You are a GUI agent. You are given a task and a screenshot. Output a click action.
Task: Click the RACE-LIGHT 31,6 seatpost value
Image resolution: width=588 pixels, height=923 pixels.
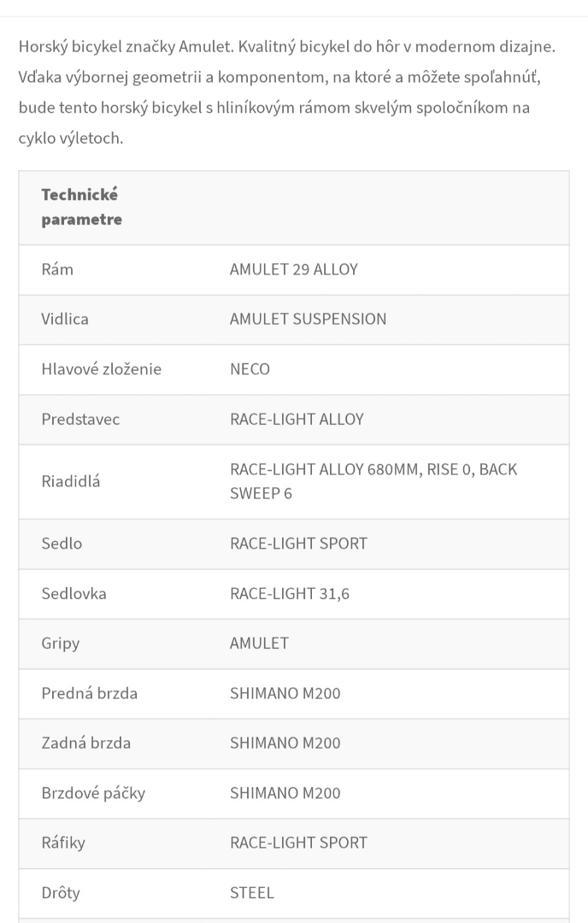click(289, 593)
